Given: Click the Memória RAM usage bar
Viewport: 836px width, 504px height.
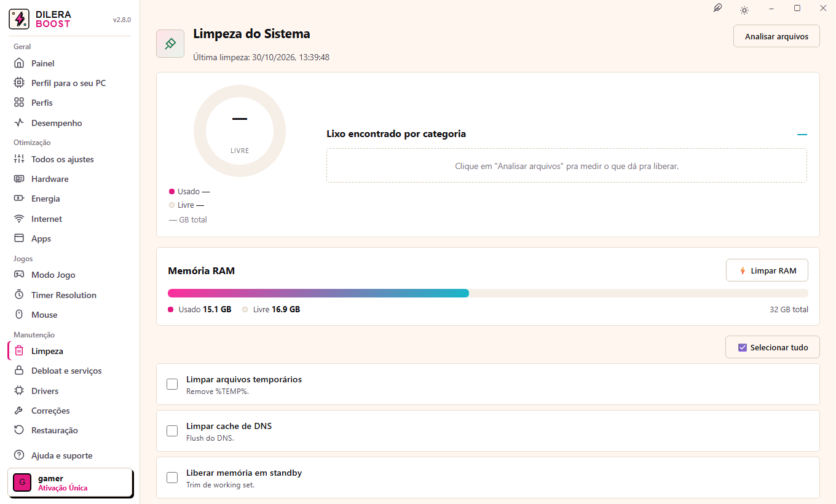Looking at the screenshot, I should coord(488,293).
